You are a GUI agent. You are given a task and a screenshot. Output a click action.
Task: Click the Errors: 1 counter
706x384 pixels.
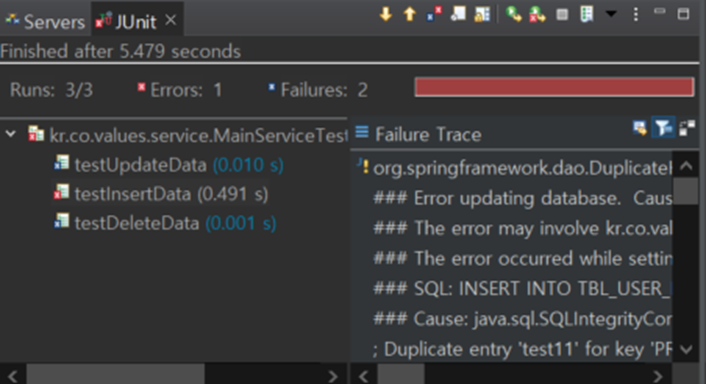tap(186, 90)
